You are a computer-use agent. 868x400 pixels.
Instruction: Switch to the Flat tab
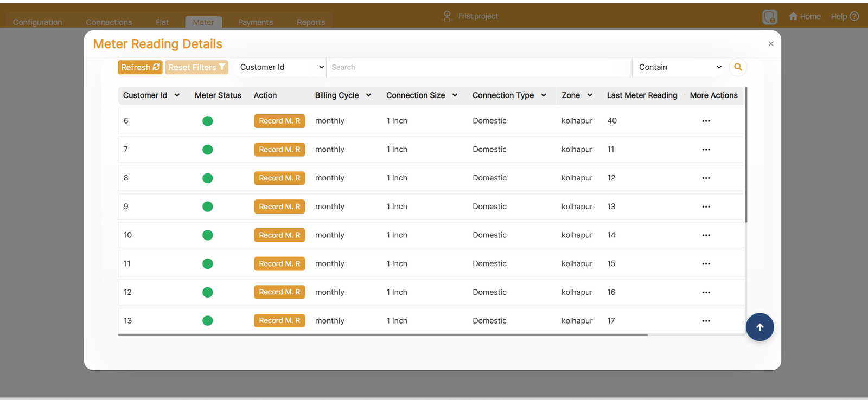pos(162,22)
